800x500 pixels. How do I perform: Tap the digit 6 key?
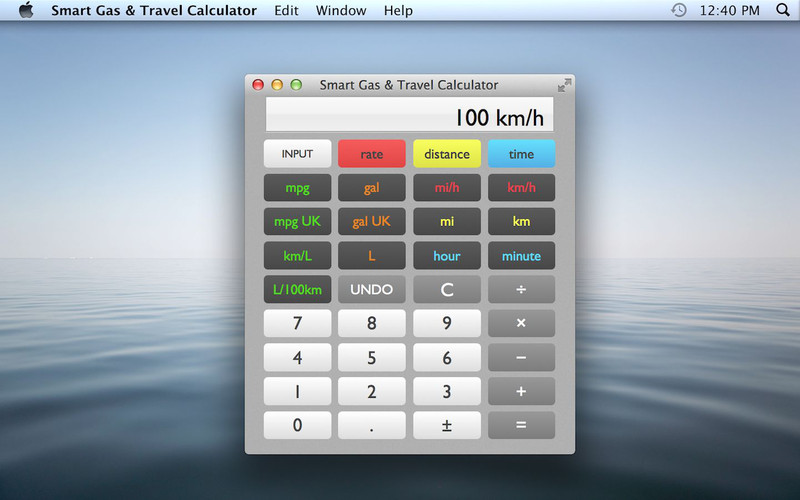[447, 357]
